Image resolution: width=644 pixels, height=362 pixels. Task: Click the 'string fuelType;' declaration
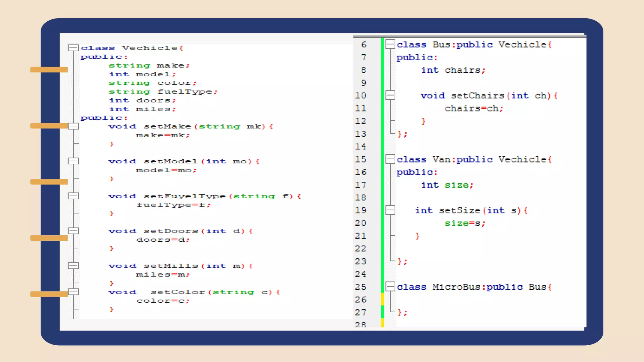click(x=163, y=92)
